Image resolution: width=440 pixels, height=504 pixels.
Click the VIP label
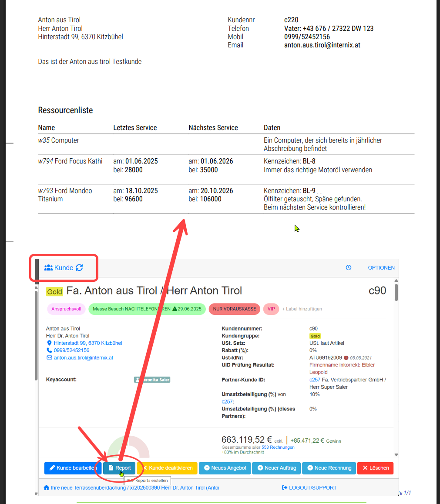tap(271, 309)
